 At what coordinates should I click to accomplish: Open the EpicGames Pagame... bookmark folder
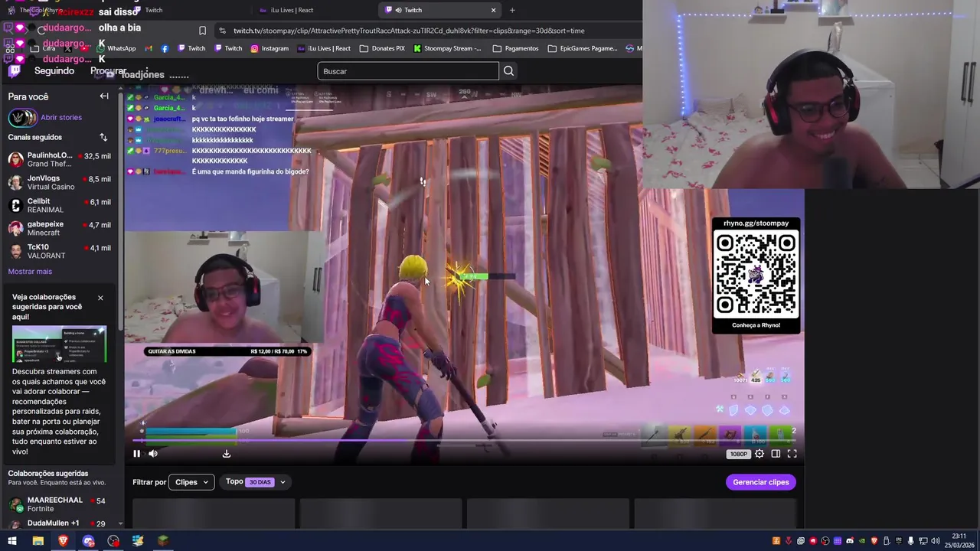tap(583, 48)
